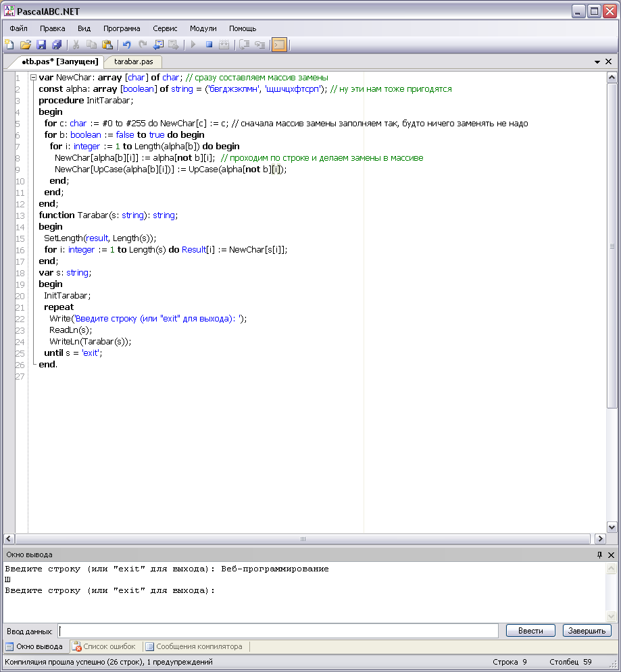This screenshot has height=672, width=621.
Task: Toggle the output window toolbar button
Action: coord(279,45)
